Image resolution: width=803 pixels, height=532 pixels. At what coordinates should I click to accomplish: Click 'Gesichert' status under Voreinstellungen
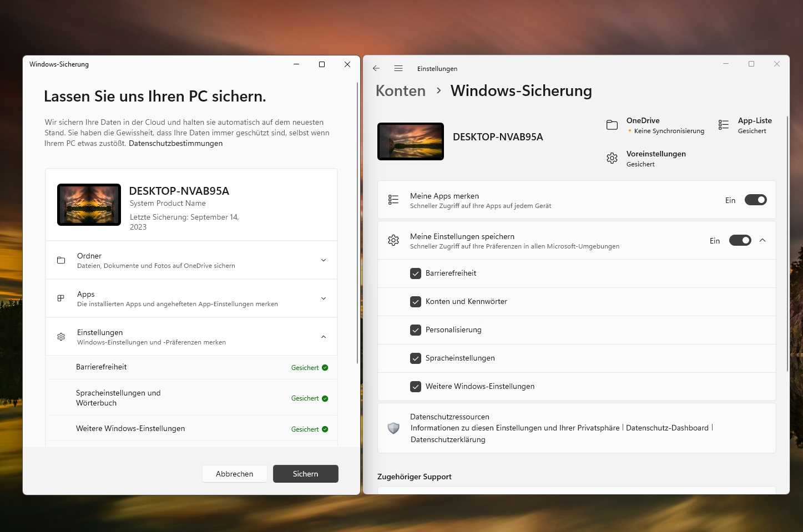click(x=640, y=164)
